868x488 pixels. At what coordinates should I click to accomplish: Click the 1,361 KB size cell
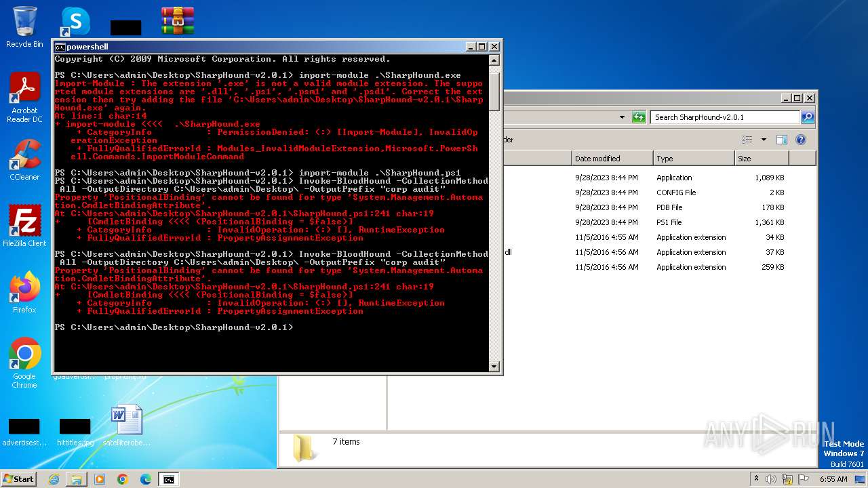pyautogui.click(x=770, y=222)
